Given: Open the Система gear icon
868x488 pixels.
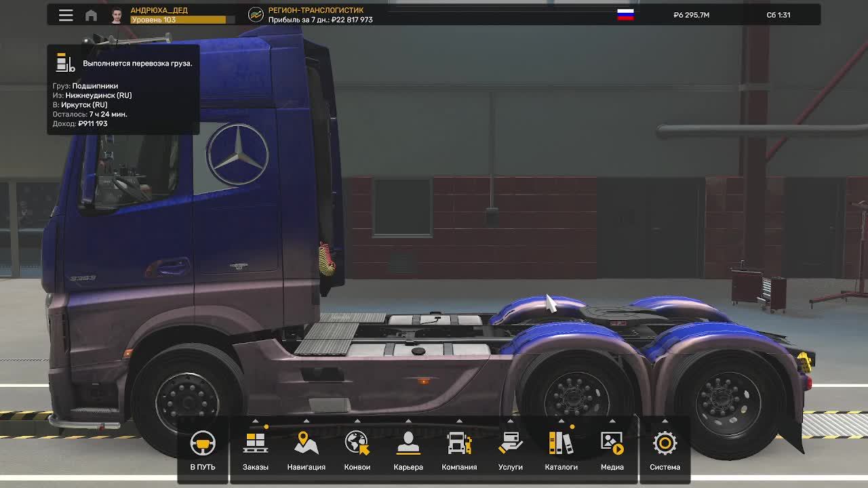Looking at the screenshot, I should coord(665,443).
